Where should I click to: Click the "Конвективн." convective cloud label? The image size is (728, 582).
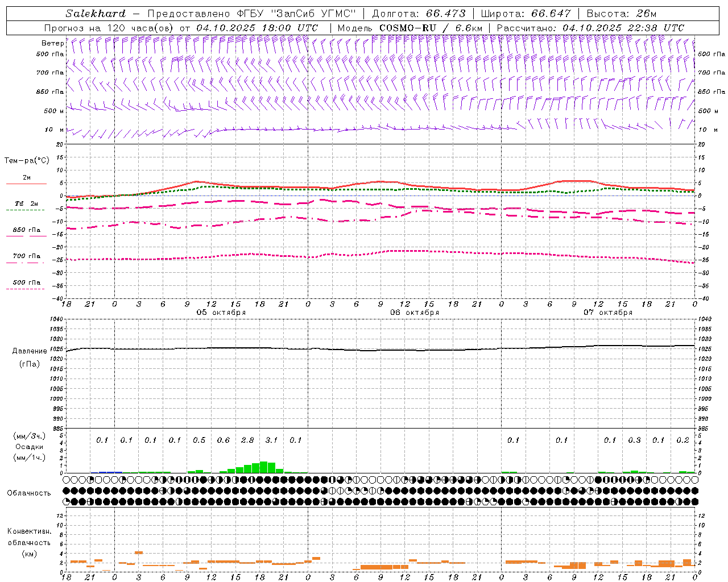point(29,531)
